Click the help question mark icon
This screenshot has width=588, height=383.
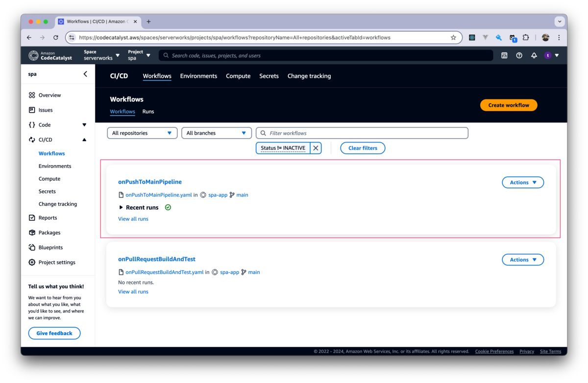coord(519,55)
